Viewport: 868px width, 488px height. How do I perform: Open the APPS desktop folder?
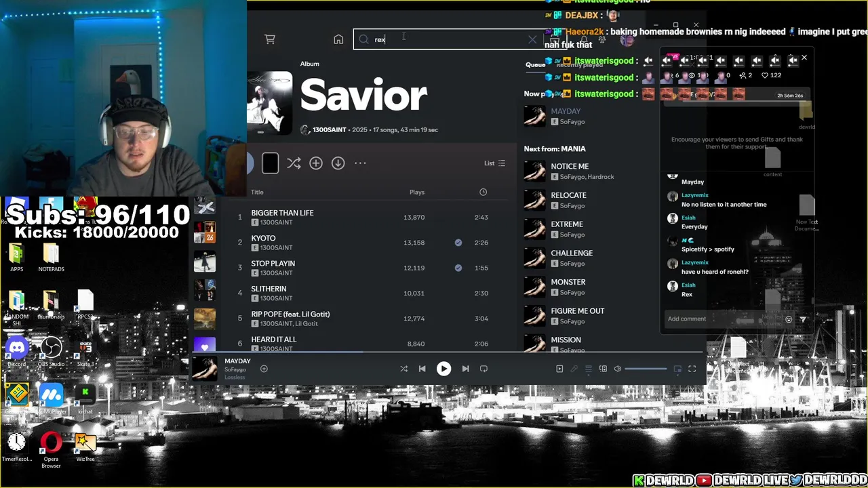tap(16, 257)
